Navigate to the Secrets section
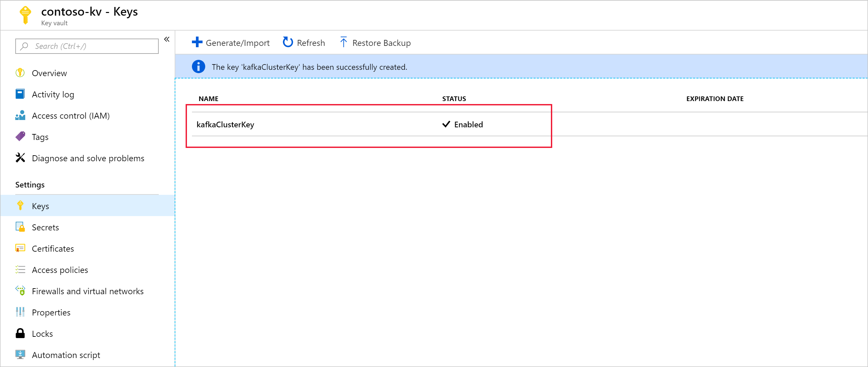Viewport: 868px width, 367px height. [46, 227]
